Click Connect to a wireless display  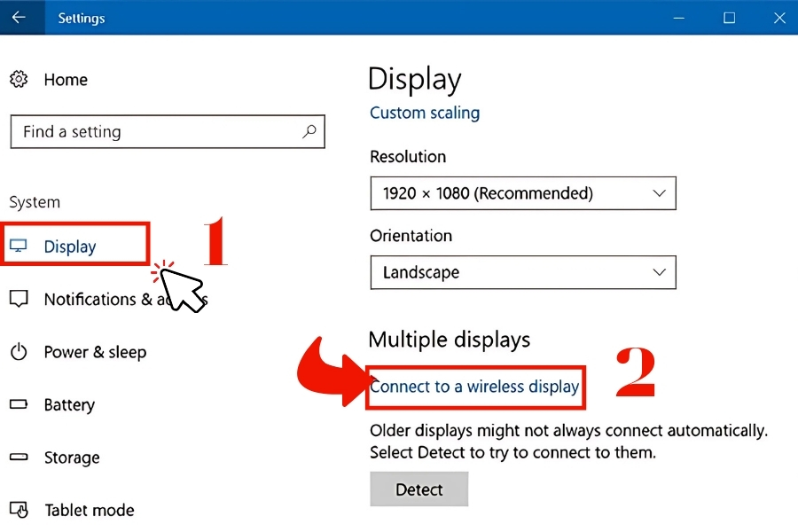tap(474, 387)
